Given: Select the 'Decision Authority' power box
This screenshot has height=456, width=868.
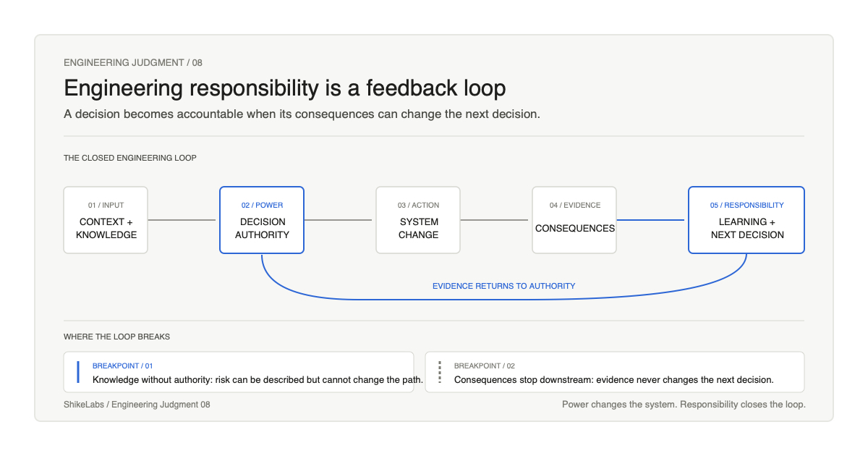Looking at the screenshot, I should pos(262,220).
